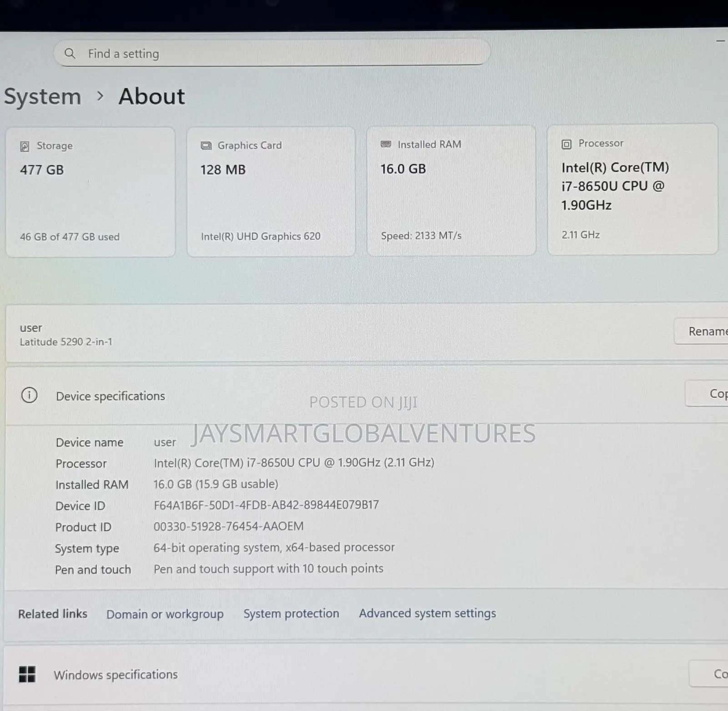Click the Pen and touch support value
Screen dimensions: 728x711
coord(268,569)
